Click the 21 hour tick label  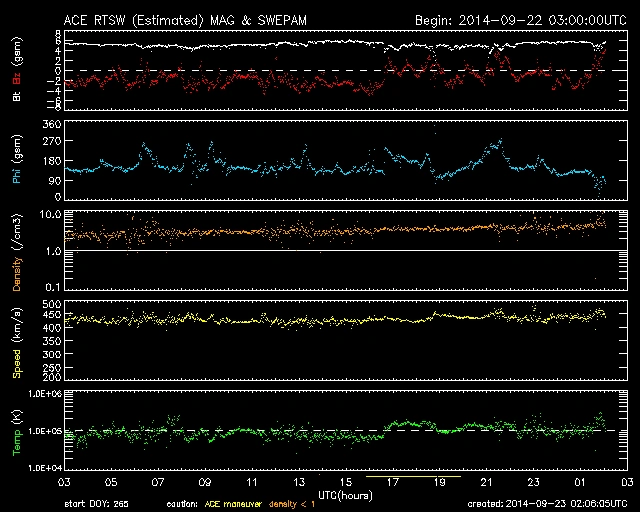(486, 482)
